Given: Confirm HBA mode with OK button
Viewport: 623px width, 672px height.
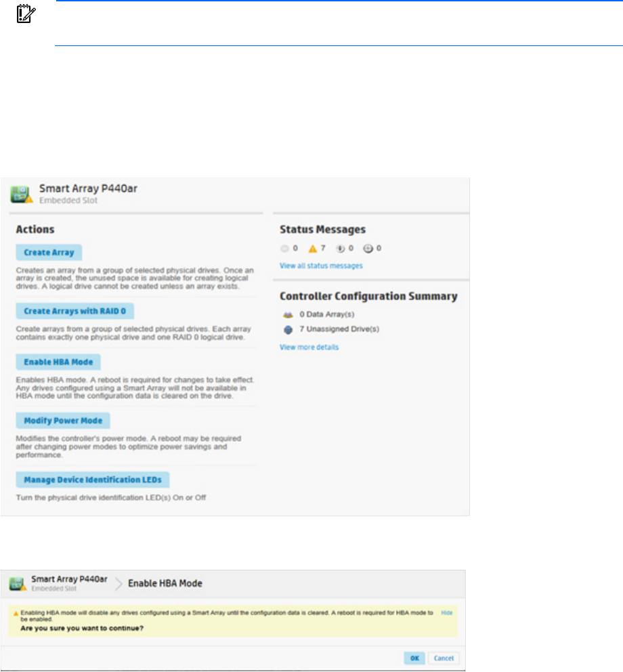Looking at the screenshot, I should tap(414, 658).
